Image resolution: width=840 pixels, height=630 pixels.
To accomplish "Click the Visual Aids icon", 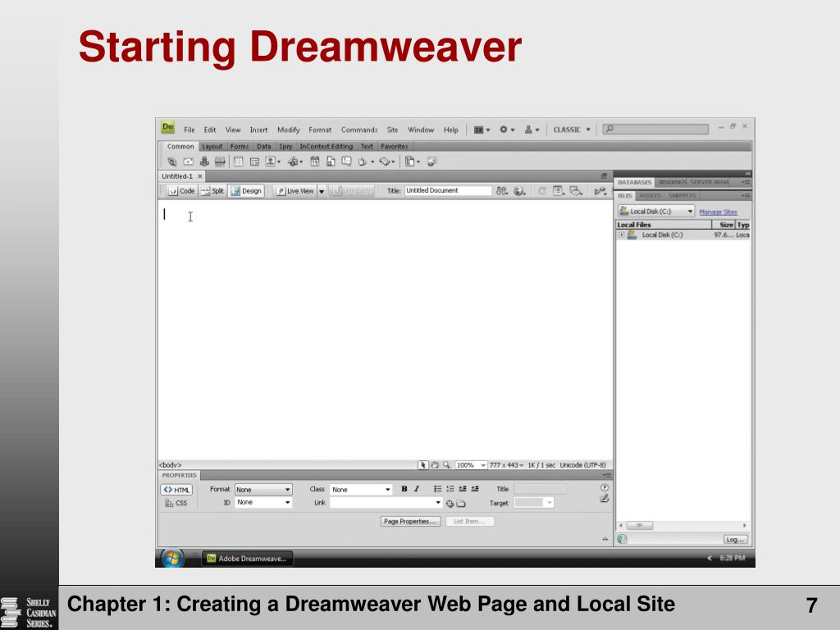I will pyautogui.click(x=576, y=190).
